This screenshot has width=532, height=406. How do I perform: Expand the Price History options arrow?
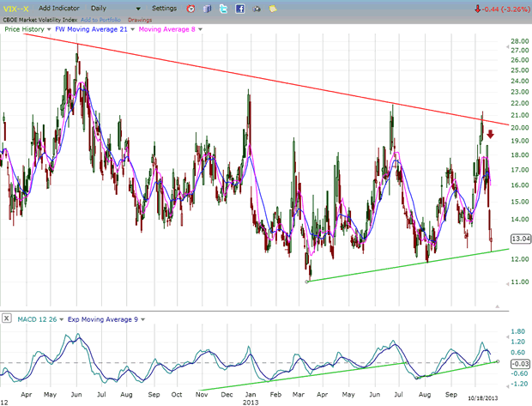(x=48, y=29)
